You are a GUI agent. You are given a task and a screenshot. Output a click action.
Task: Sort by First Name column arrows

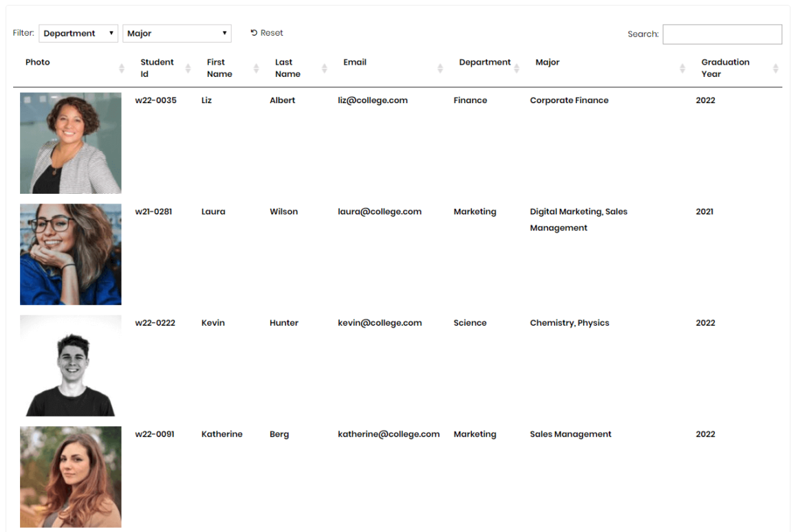256,68
